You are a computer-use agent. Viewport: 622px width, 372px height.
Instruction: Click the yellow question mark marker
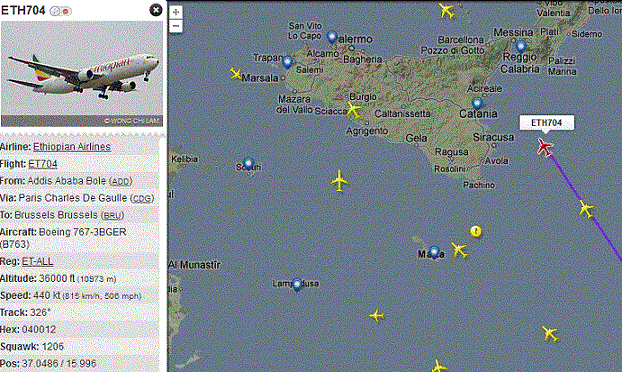(476, 231)
